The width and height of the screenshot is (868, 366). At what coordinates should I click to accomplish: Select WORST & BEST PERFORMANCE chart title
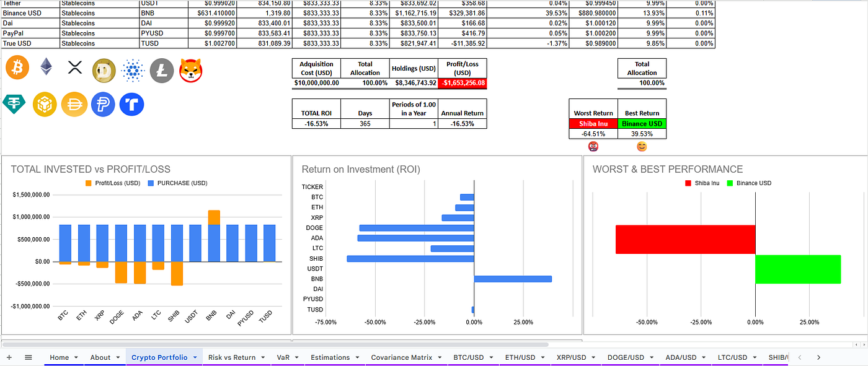[x=668, y=169]
